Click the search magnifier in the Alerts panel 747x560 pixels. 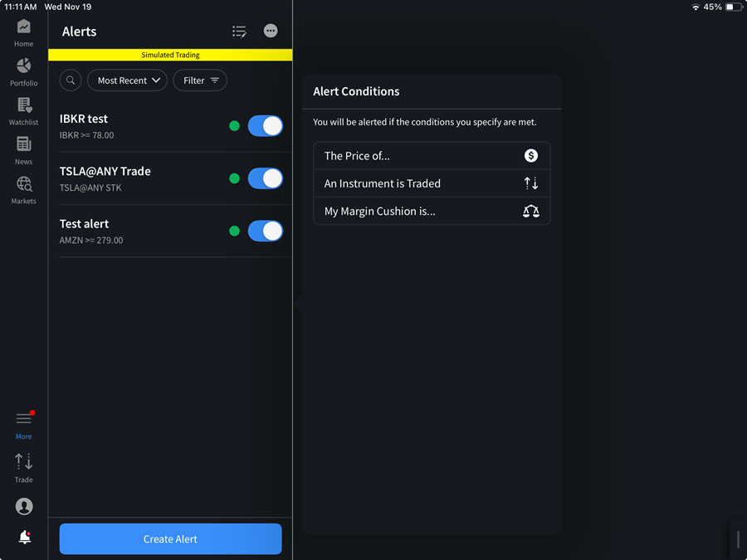click(x=70, y=80)
